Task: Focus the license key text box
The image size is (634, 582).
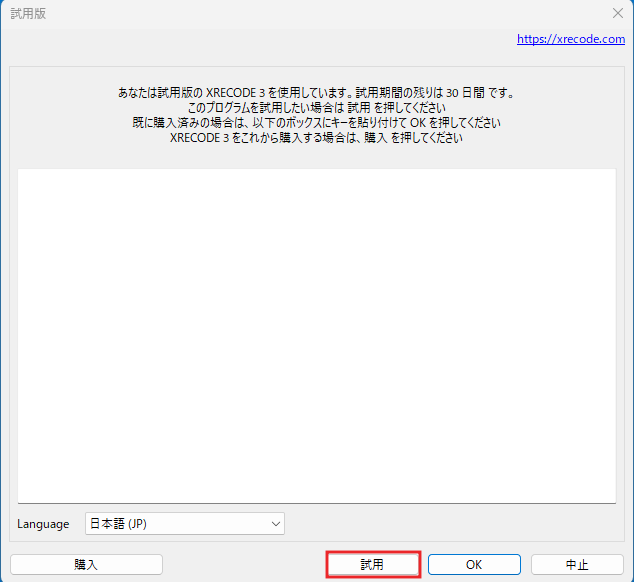Action: pos(317,336)
